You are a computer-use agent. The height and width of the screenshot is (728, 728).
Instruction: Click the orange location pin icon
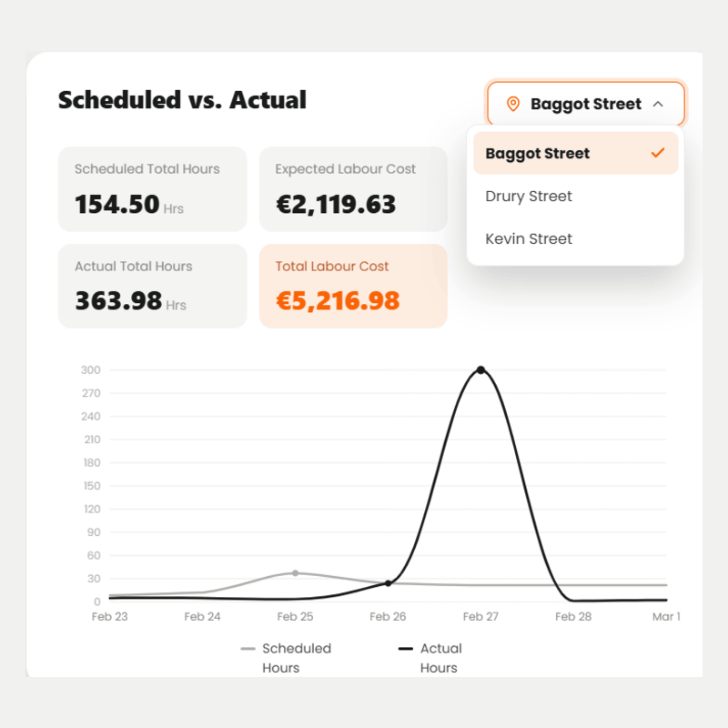pyautogui.click(x=512, y=104)
